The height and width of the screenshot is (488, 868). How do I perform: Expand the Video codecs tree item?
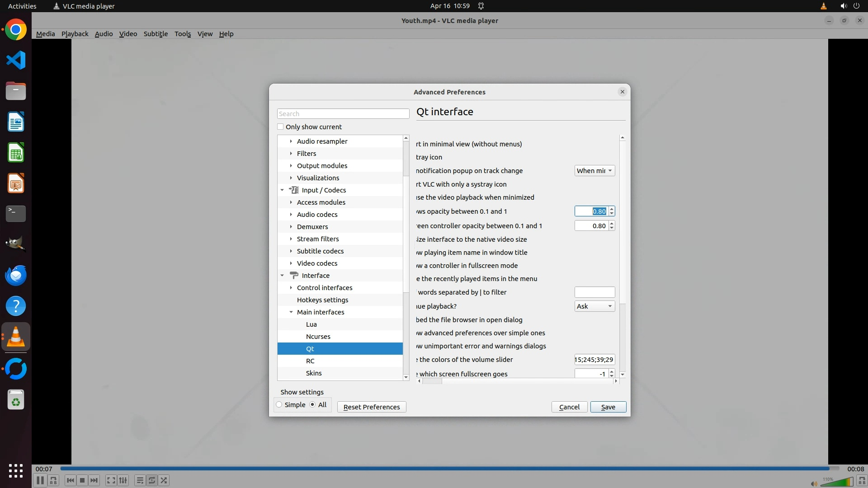pyautogui.click(x=291, y=263)
